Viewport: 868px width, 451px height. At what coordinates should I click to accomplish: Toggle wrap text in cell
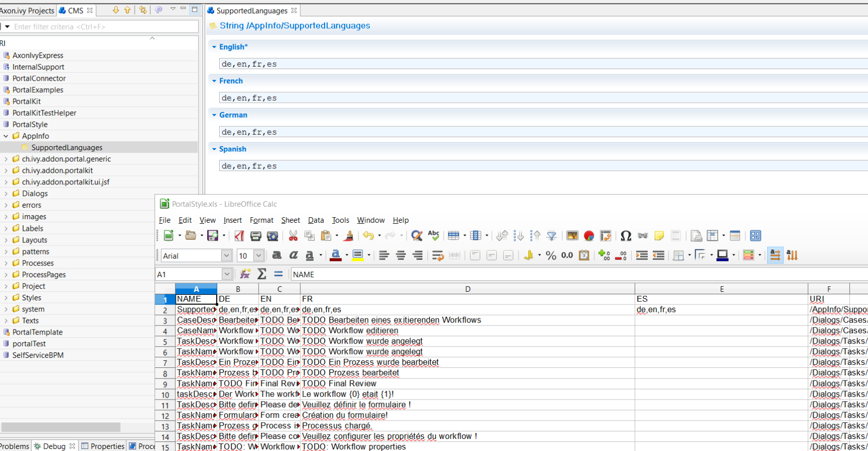click(x=438, y=255)
